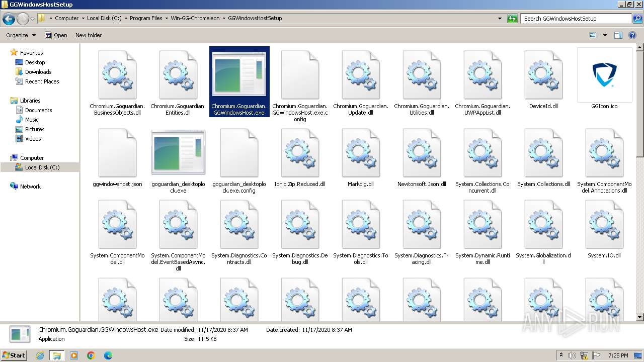This screenshot has width=644, height=362.
Task: Select System.ComponentModel.Annotations.dll file icon
Action: coord(604,153)
